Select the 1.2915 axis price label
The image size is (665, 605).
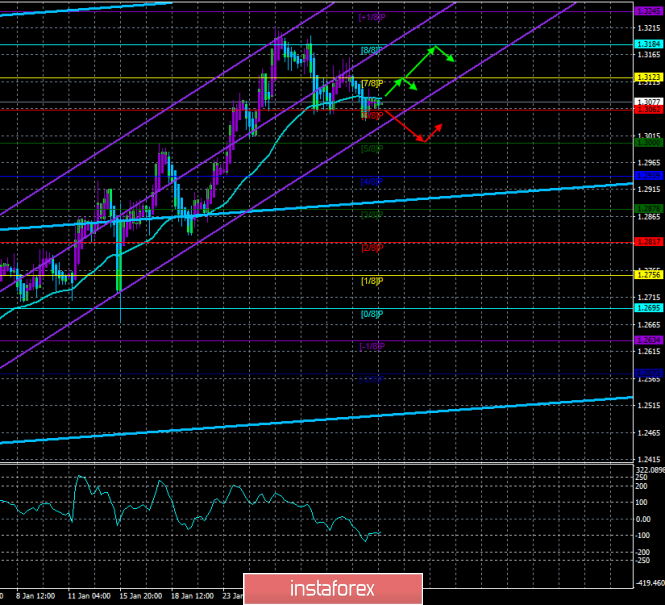pos(649,190)
